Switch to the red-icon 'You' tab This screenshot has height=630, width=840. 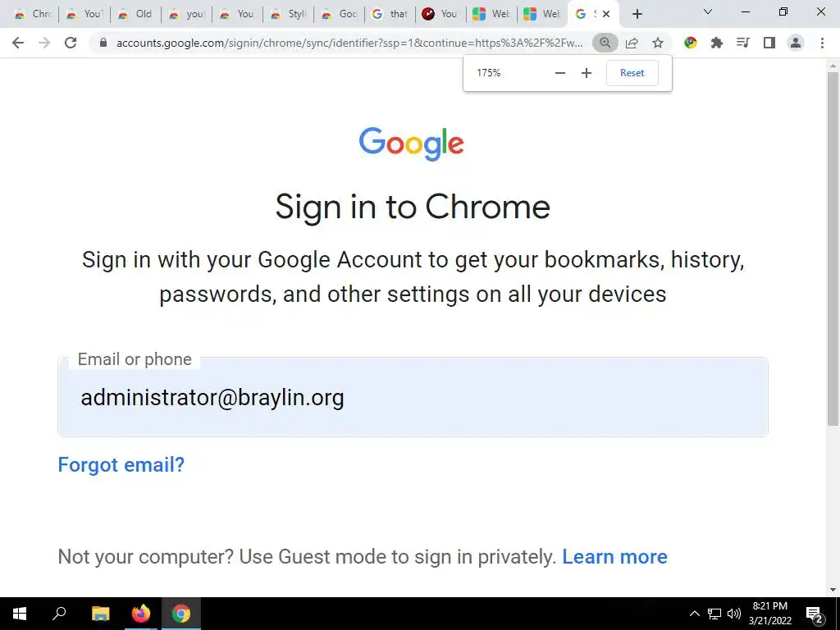441,14
